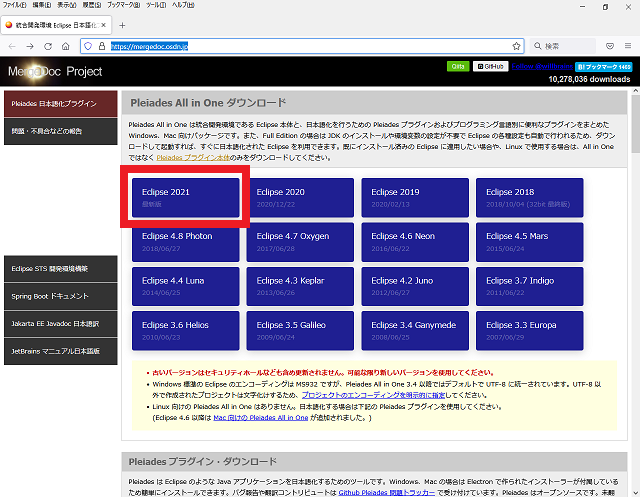Select the Eclipse 4.8 Photon tile
The height and width of the screenshot is (497, 640).
click(x=186, y=242)
